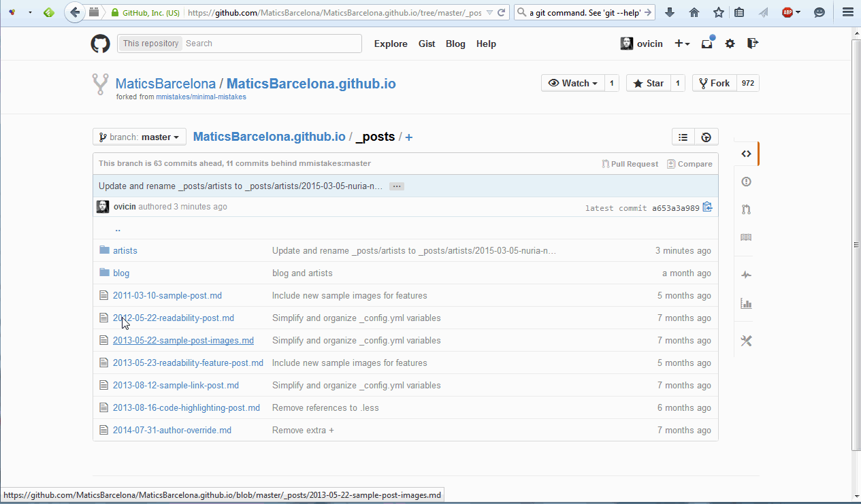Open the Help menu link
861x504 pixels.
coord(486,44)
